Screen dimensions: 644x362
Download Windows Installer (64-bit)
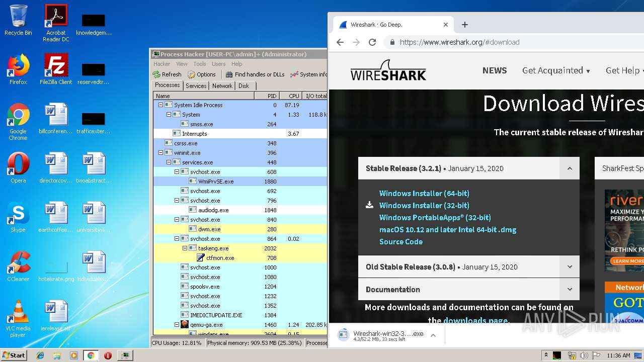click(x=424, y=194)
